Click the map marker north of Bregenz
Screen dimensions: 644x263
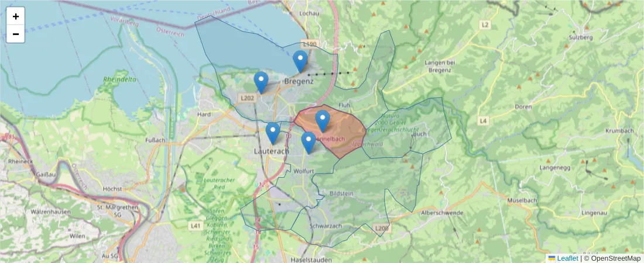pyautogui.click(x=300, y=62)
